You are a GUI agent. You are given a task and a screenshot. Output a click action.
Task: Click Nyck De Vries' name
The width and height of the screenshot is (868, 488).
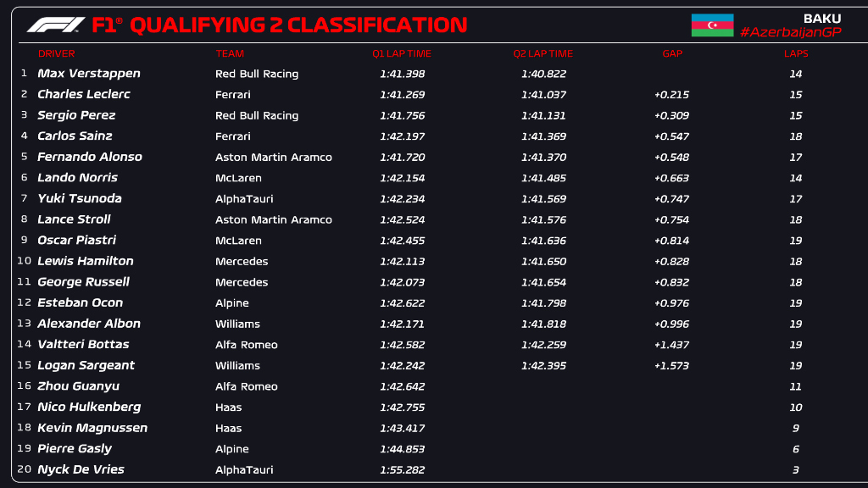coord(81,469)
